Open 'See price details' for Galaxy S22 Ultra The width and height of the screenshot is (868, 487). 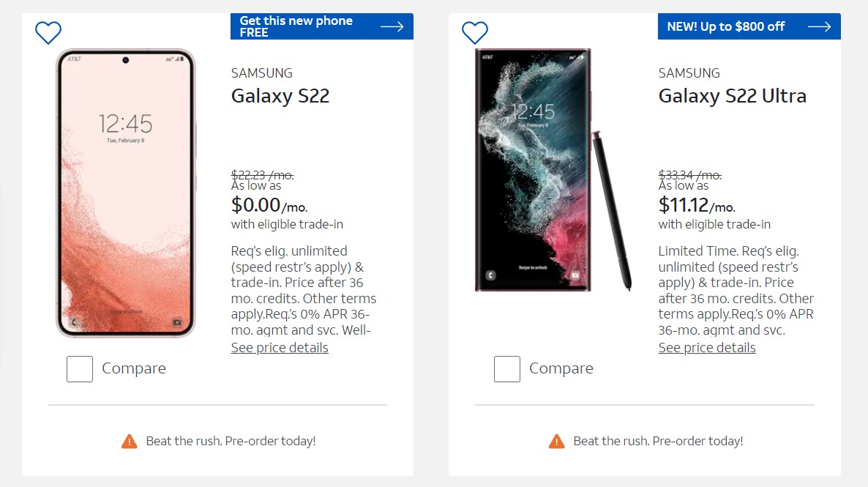[707, 348]
